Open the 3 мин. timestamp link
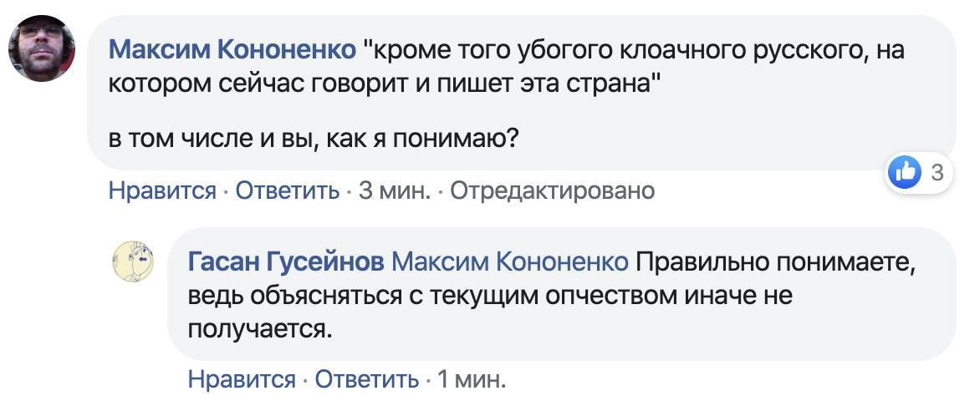The height and width of the screenshot is (406, 980). tap(395, 190)
